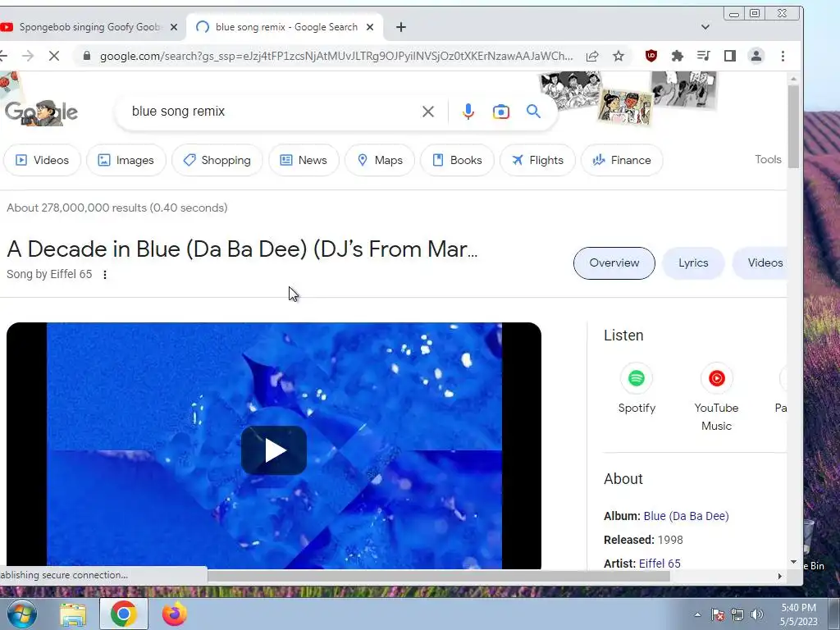Open the taskbar clock and date
This screenshot has width=840, height=630.
click(798, 614)
